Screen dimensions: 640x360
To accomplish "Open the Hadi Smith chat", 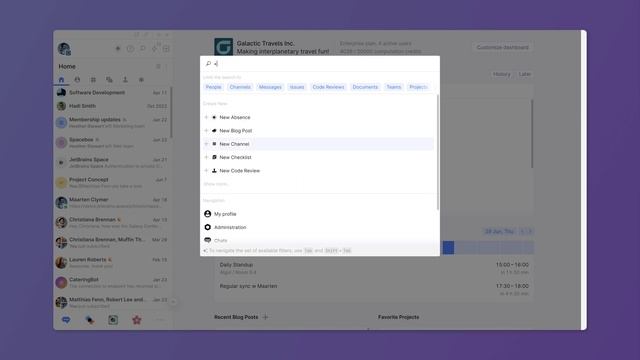I will 112,106.
